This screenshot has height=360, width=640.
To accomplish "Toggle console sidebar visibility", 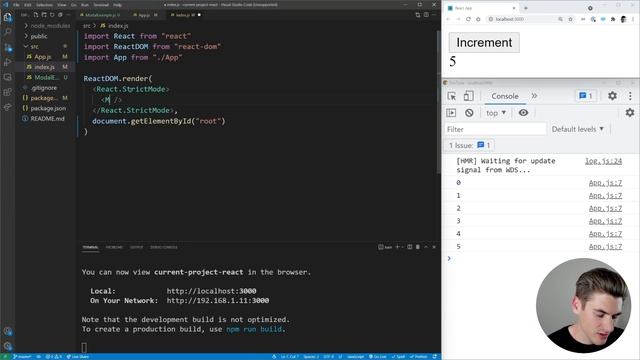I will 451,113.
